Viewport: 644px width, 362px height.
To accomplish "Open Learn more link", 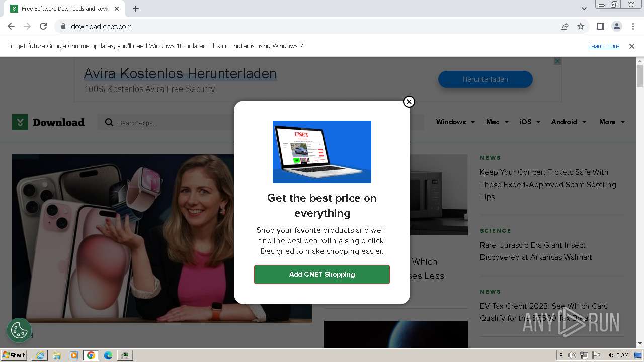I will coord(604,46).
